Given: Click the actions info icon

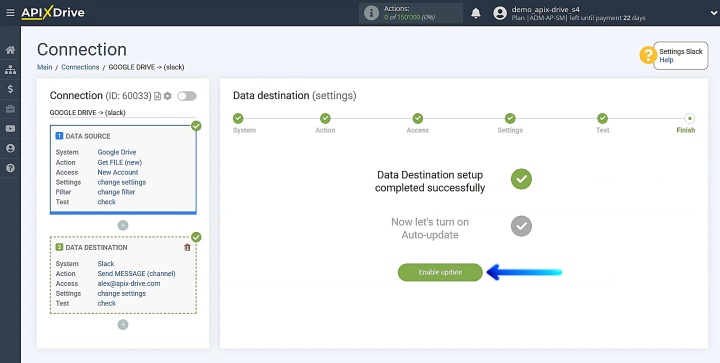Looking at the screenshot, I should [x=371, y=13].
